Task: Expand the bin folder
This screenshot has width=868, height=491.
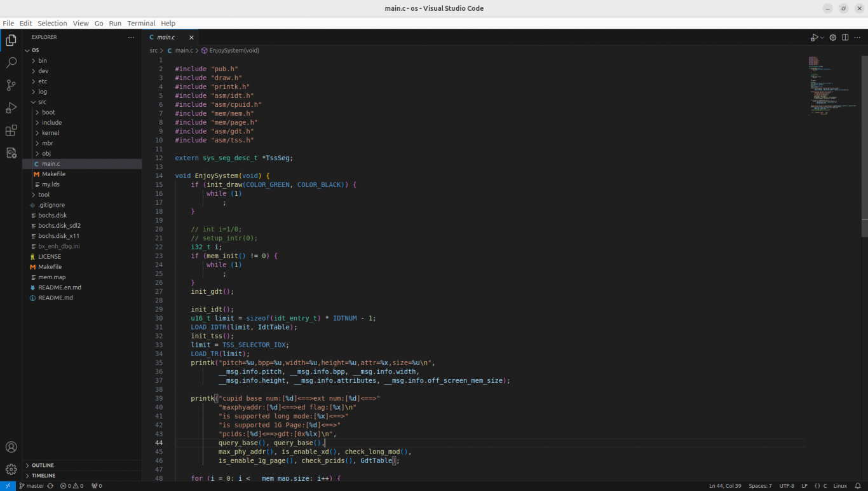Action: pos(82,60)
